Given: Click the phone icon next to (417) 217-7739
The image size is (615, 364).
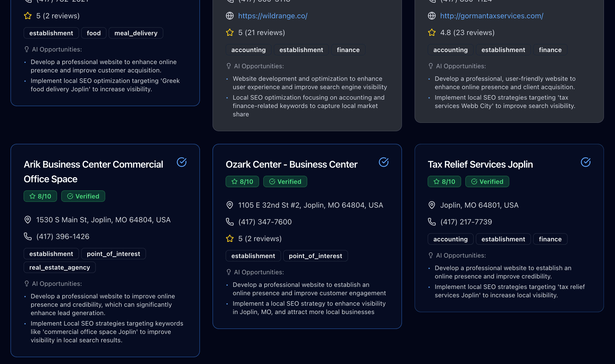Looking at the screenshot, I should [x=432, y=222].
